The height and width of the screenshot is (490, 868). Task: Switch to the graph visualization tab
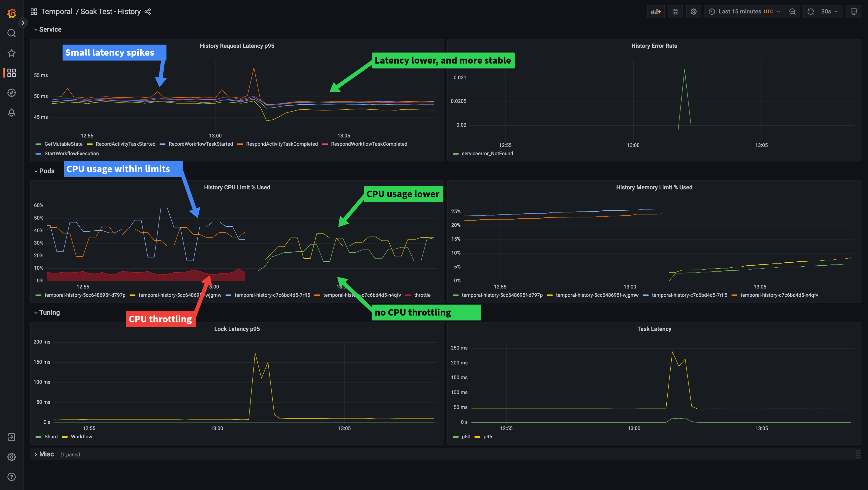pyautogui.click(x=656, y=11)
